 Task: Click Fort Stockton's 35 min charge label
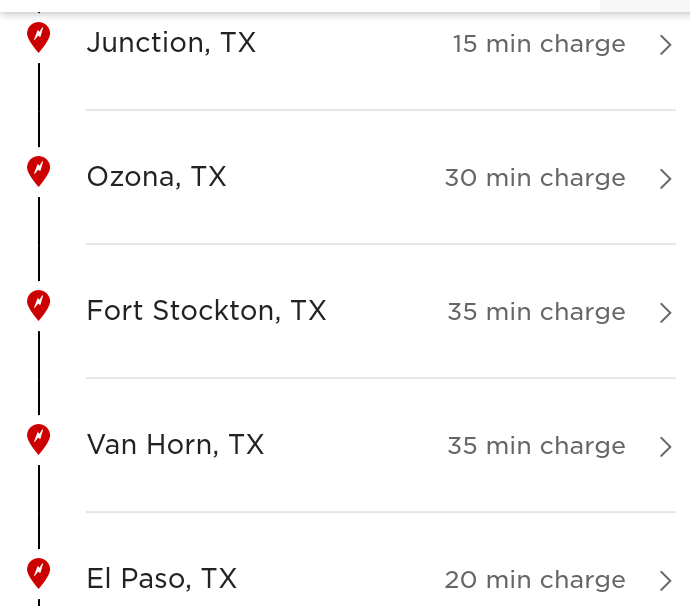click(536, 312)
